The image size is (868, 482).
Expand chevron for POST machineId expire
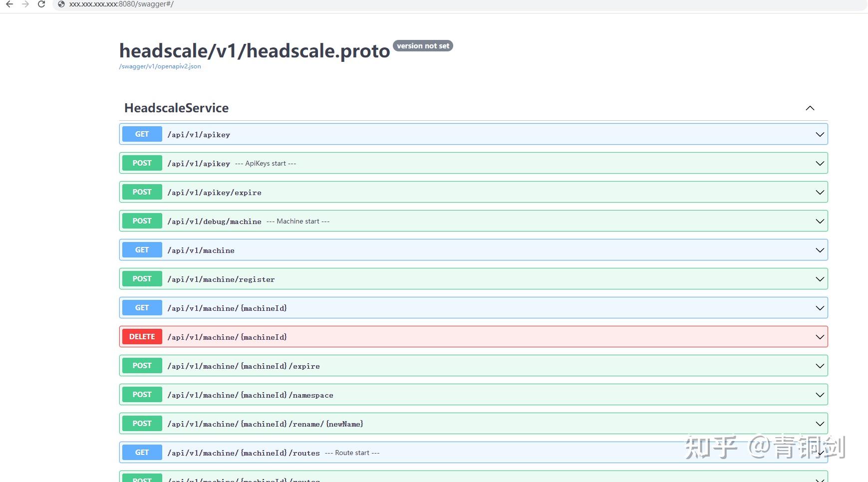tap(820, 366)
